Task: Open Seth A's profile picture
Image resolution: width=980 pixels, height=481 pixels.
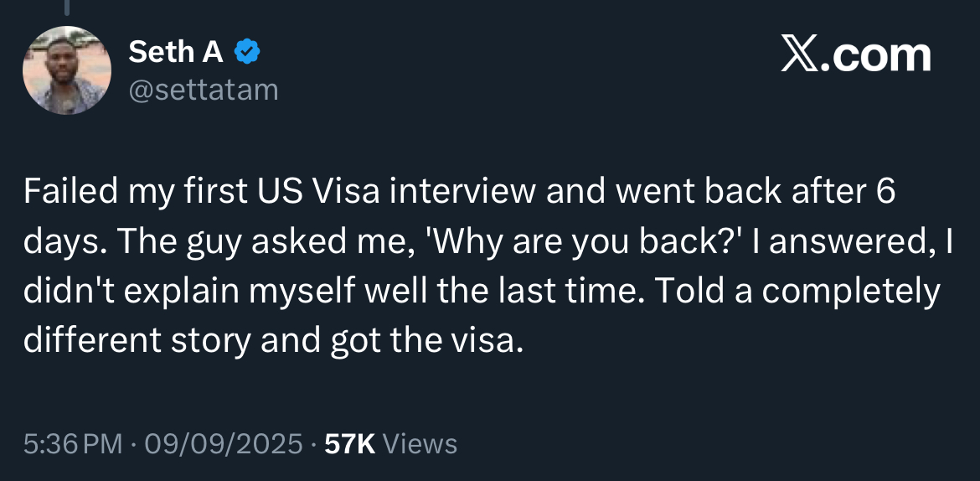Action: tap(67, 70)
